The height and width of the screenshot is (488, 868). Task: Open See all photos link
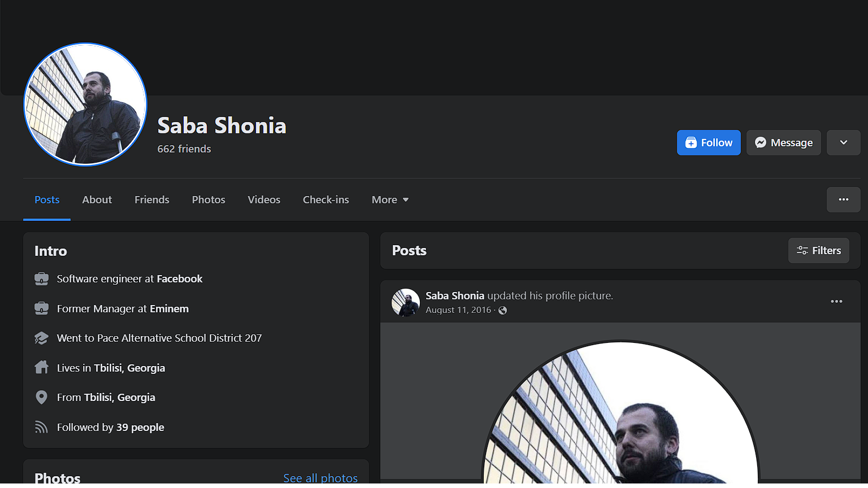tap(320, 478)
